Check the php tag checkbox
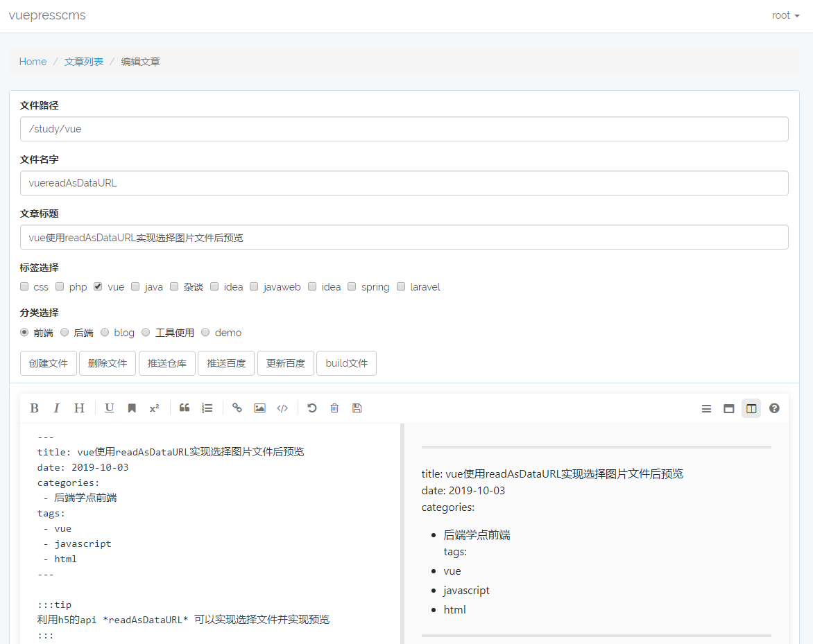The height and width of the screenshot is (644, 813). pos(60,286)
